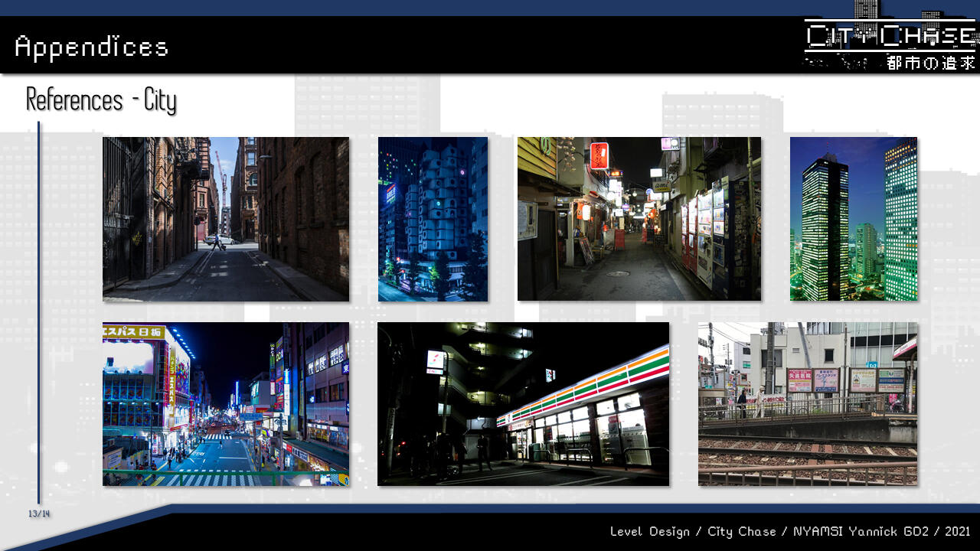Viewport: 980px width, 551px height.
Task: Click the City Chase logo
Action: 890,36
